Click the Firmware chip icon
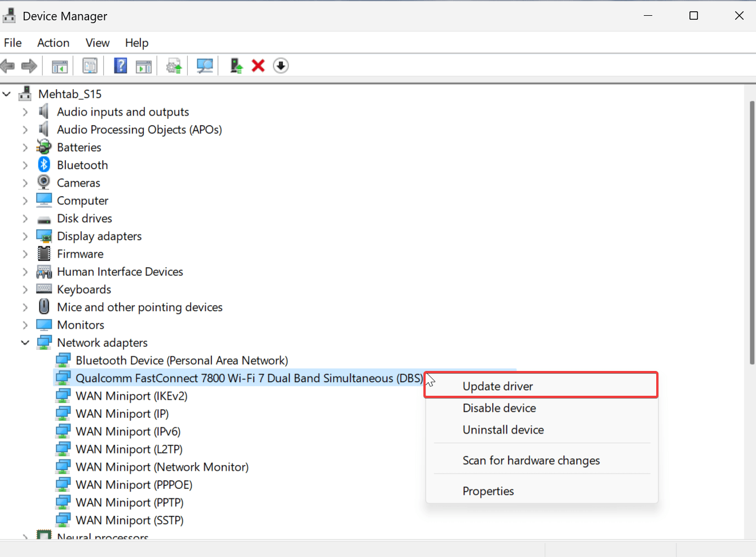 pyautogui.click(x=44, y=254)
